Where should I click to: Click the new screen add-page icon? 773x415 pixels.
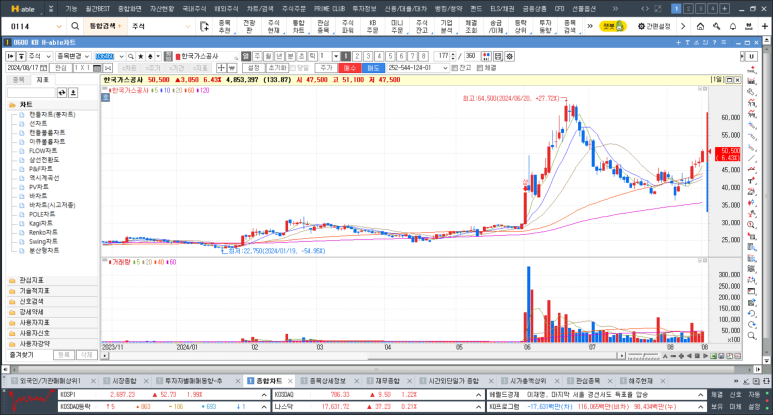click(x=205, y=27)
